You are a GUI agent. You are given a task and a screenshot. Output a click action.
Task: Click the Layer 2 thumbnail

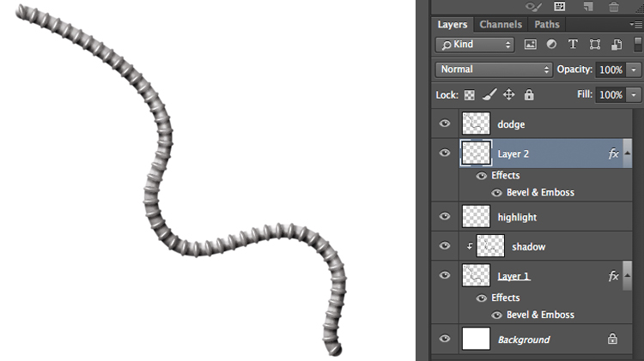pyautogui.click(x=476, y=153)
